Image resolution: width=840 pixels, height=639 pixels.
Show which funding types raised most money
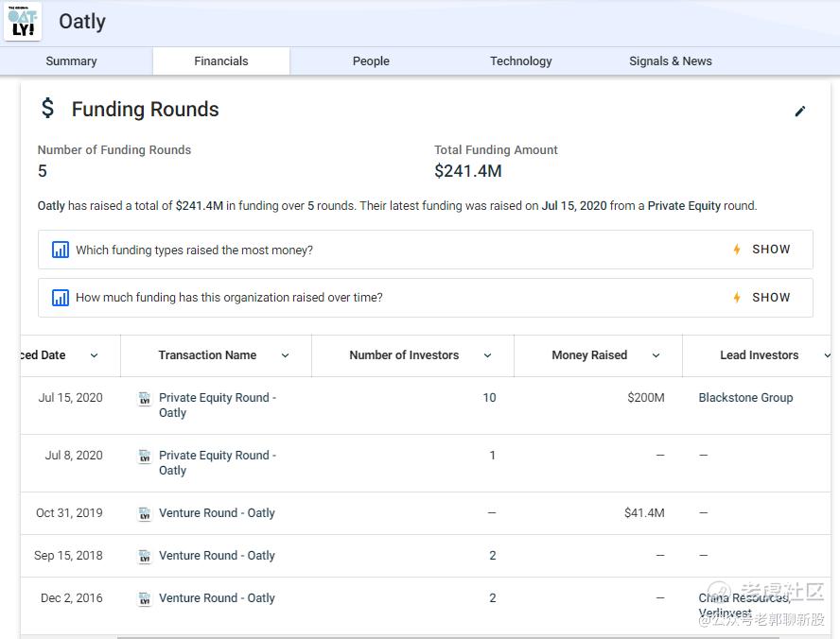point(771,250)
